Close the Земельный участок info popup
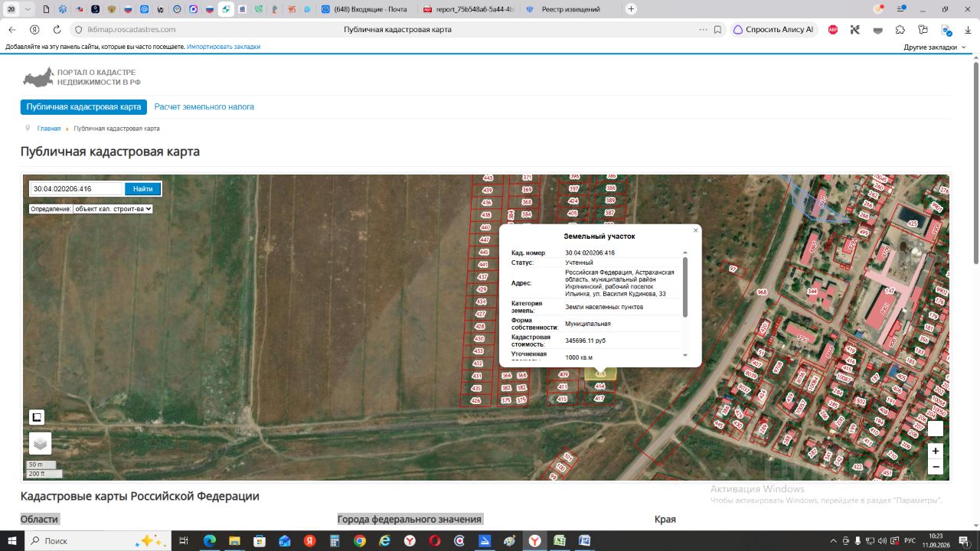The width and height of the screenshot is (980, 551). tap(695, 230)
